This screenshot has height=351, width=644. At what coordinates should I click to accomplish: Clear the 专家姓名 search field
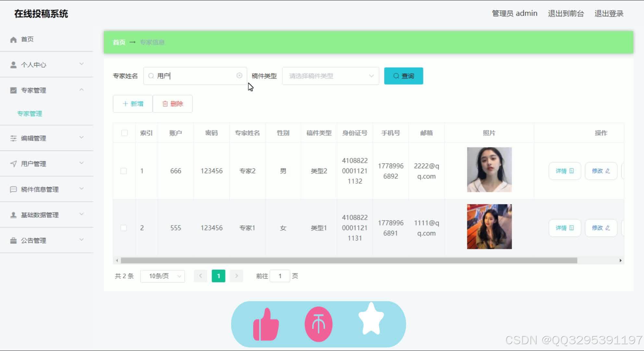click(x=239, y=75)
